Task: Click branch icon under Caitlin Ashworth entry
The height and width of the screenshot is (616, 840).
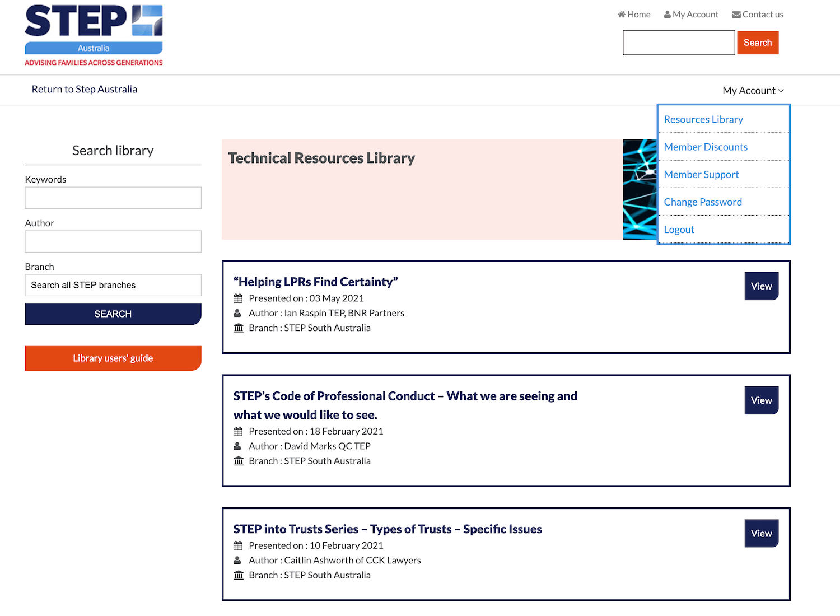Action: pos(239,575)
